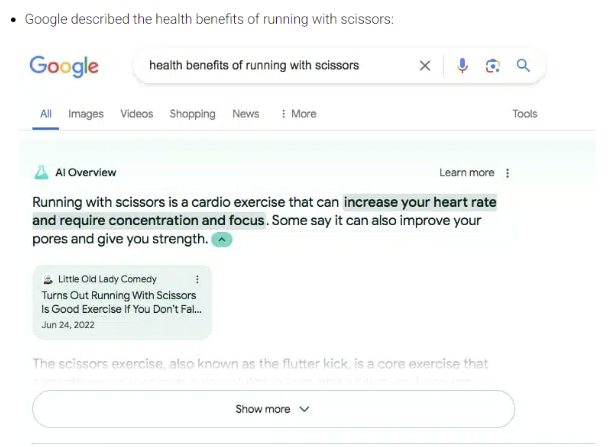
Task: Open the More search categories dropdown
Action: pyautogui.click(x=299, y=114)
